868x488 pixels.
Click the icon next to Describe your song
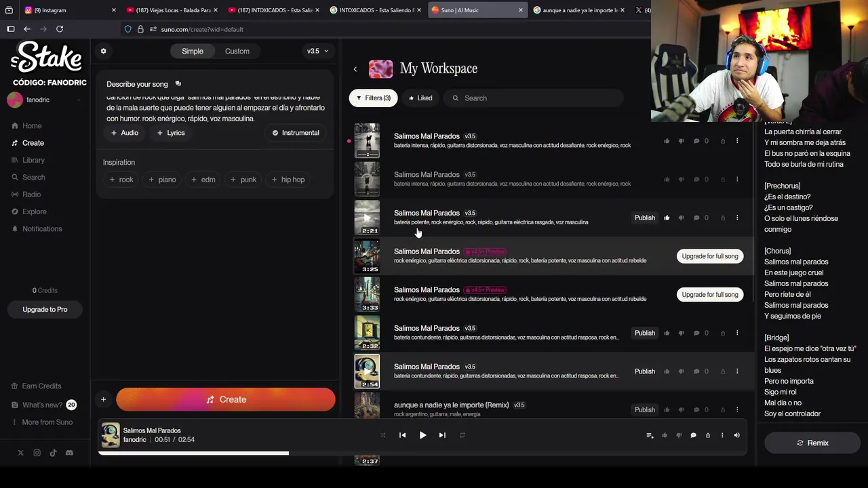point(178,84)
